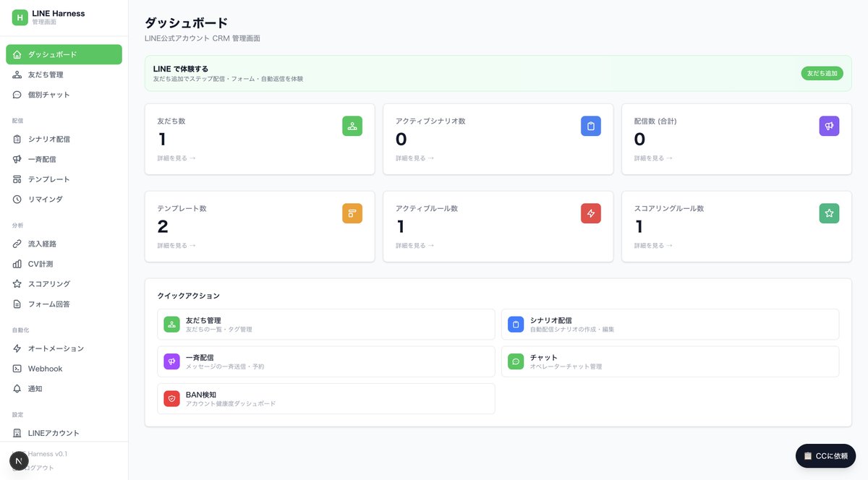Open リマインダ page from sidebar
Viewport: 868px width, 480px height.
coord(64,199)
